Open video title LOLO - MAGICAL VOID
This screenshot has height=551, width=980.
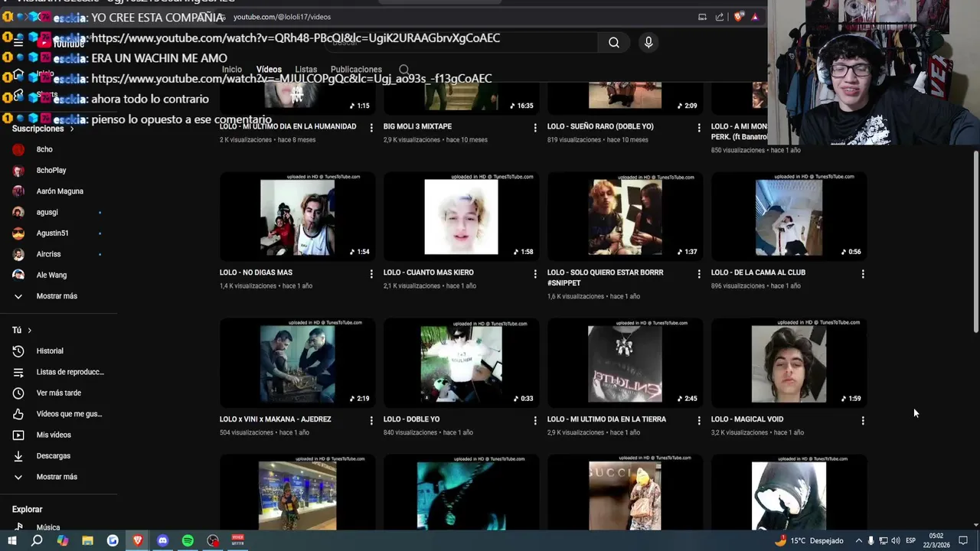tap(746, 419)
